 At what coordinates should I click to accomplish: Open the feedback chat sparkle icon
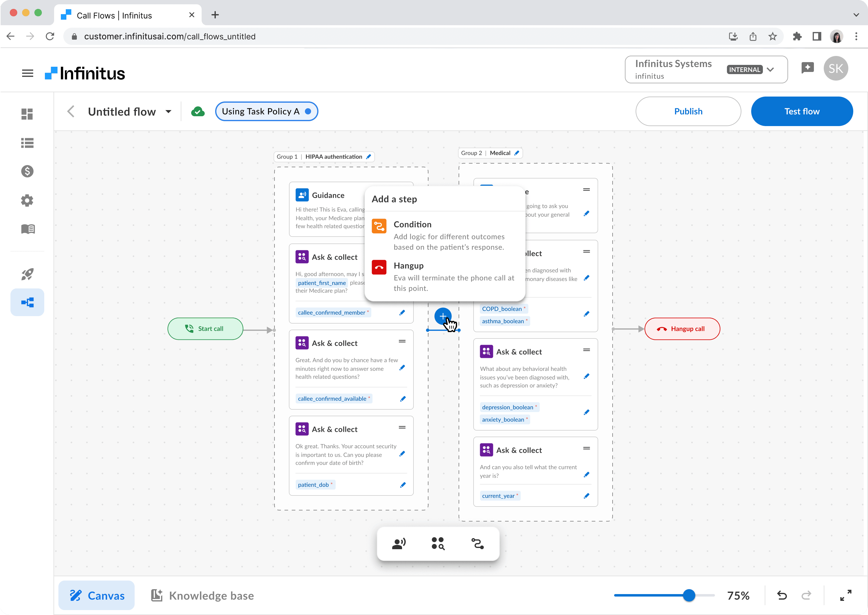[x=807, y=68]
